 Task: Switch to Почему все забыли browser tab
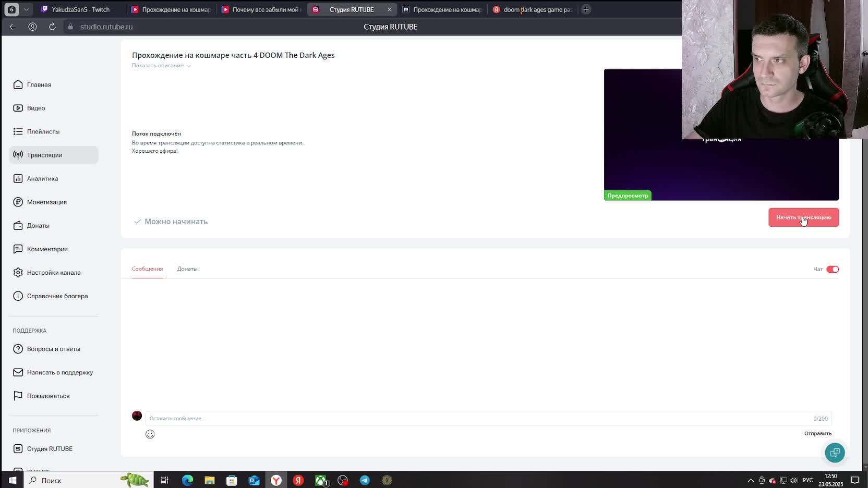(x=262, y=9)
